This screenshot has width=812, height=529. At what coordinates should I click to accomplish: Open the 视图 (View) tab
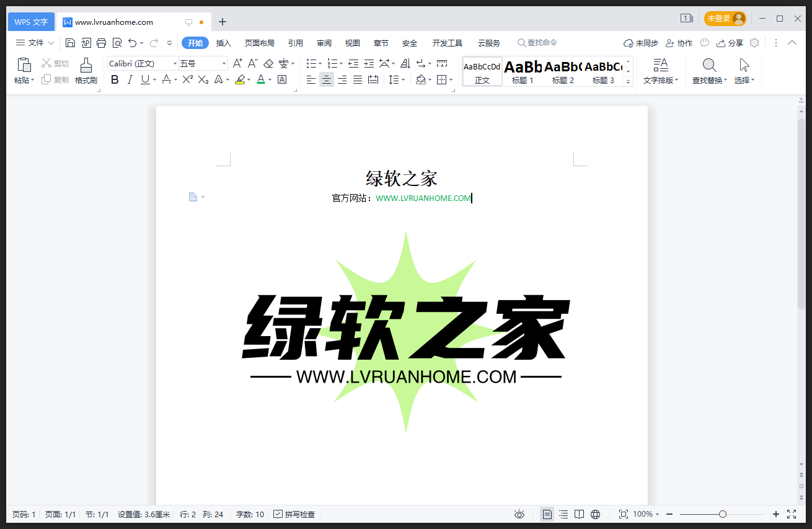coord(353,43)
